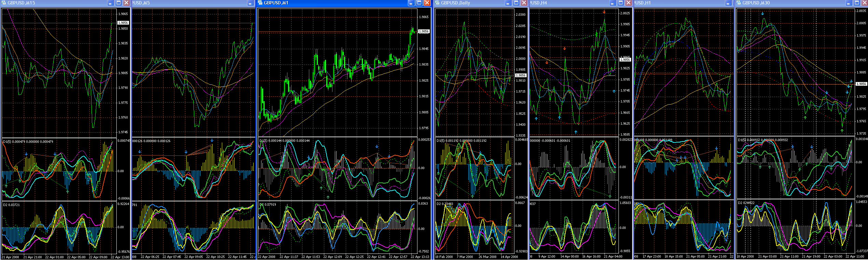This screenshot has width=868, height=260.
Task: Select the D2 0.57919 indicator label in M1
Action: point(268,205)
